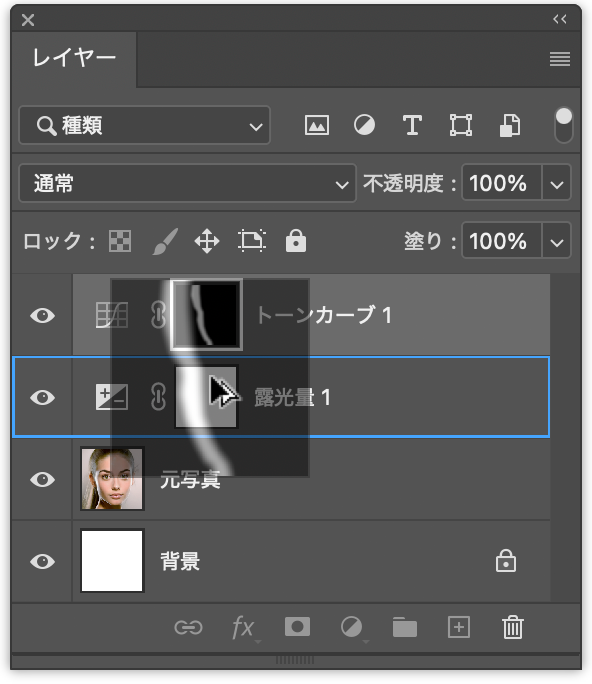Filter layers by text type icon
Image resolution: width=592 pixels, height=684 pixels.
[x=412, y=126]
